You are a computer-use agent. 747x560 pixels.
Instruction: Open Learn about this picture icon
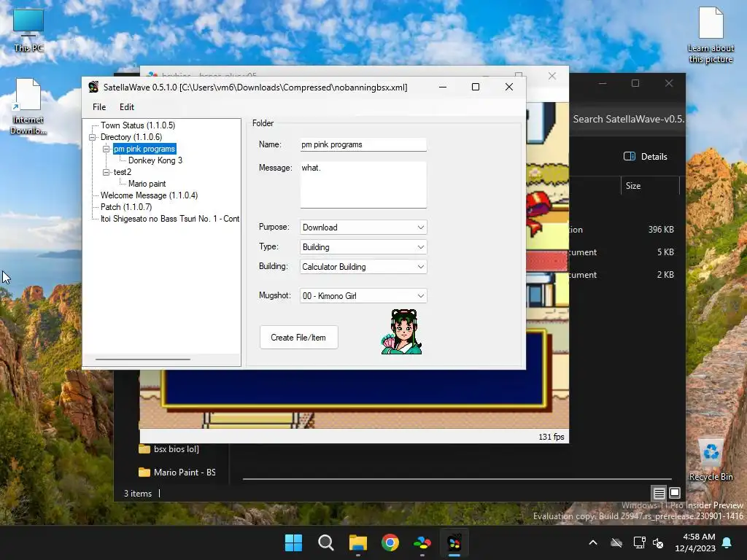(x=711, y=35)
